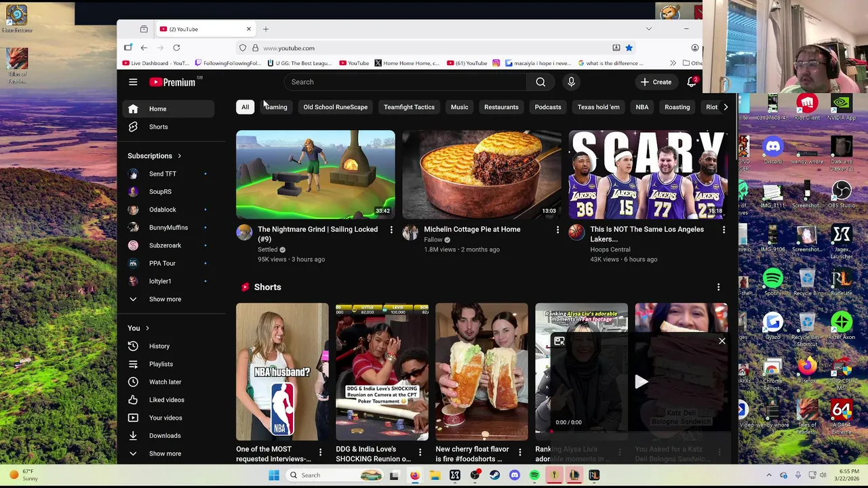
Task: Return mini player video back to tab
Action: [x=559, y=342]
